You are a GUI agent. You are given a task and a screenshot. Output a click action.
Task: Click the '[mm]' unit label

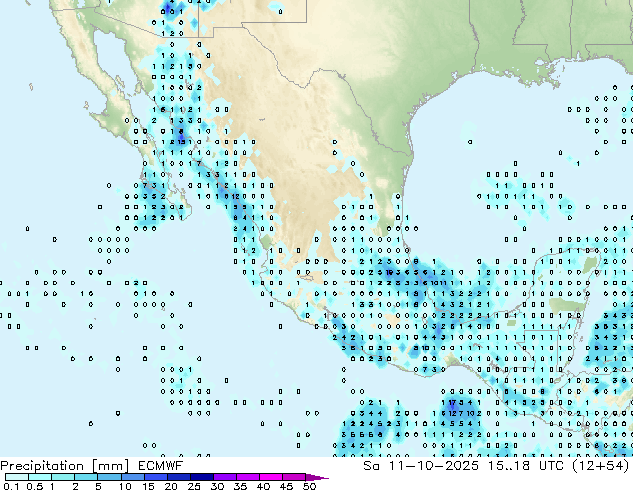coord(111,466)
